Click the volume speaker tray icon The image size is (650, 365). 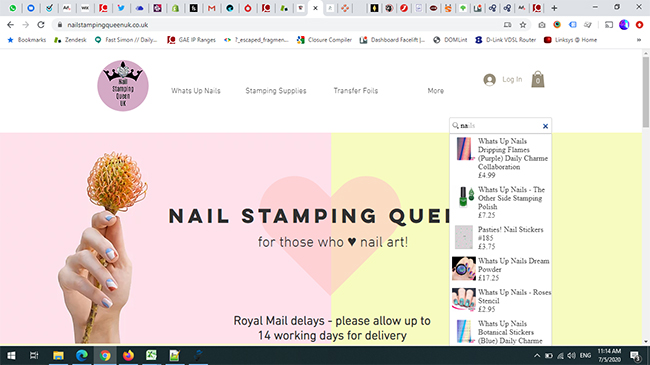click(572, 355)
